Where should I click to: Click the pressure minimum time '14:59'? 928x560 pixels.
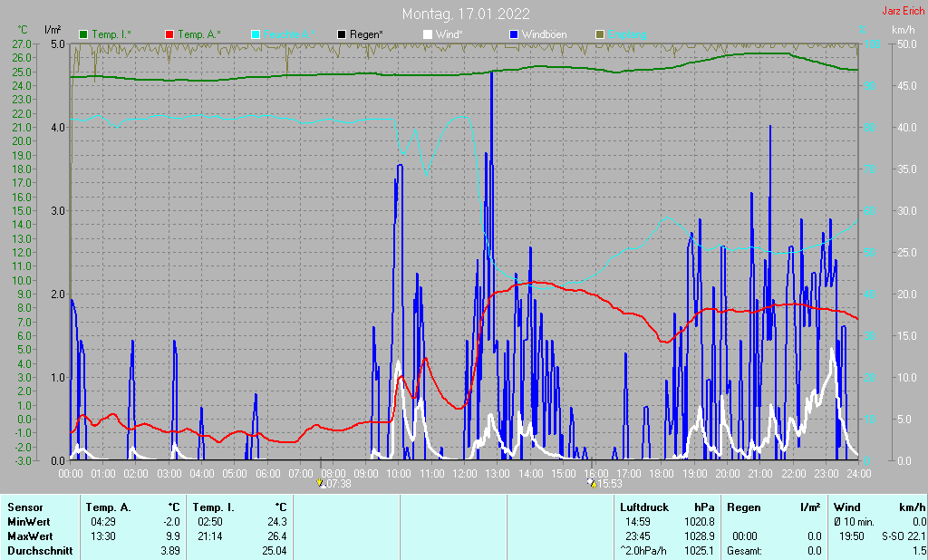(x=638, y=522)
